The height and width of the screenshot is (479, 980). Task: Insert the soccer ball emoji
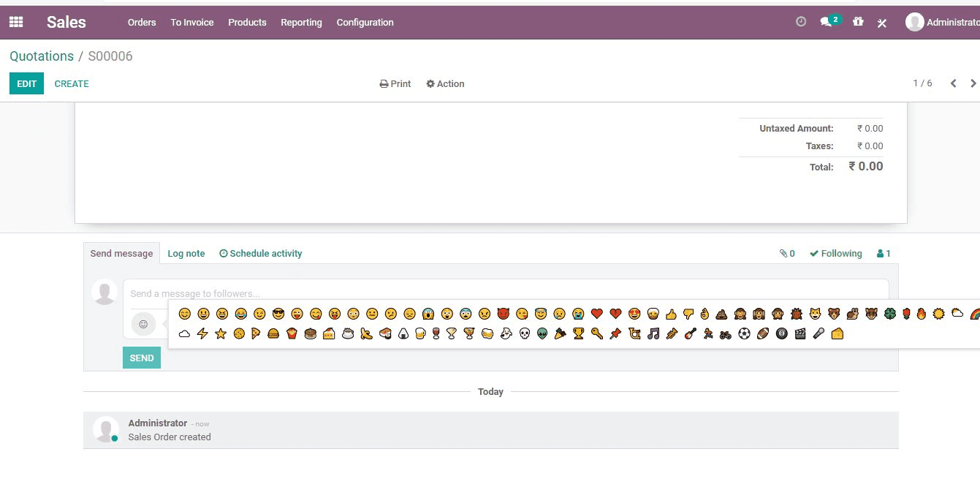(x=744, y=333)
